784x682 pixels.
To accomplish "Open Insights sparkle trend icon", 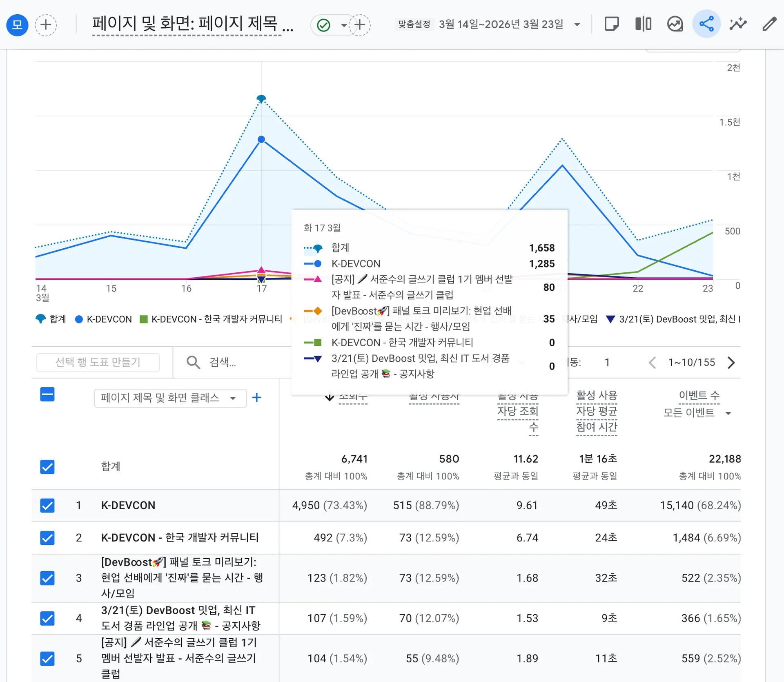I will tap(738, 24).
